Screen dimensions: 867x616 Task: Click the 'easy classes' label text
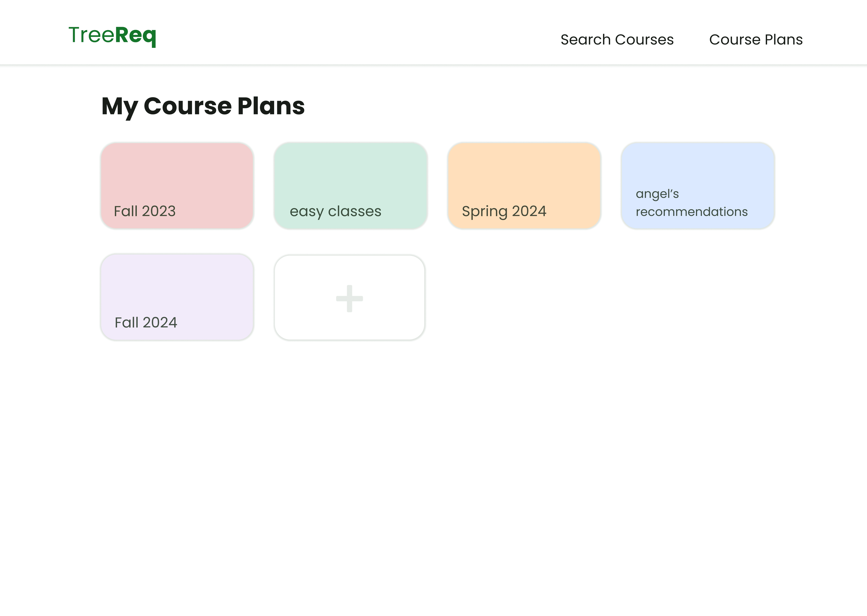click(336, 212)
